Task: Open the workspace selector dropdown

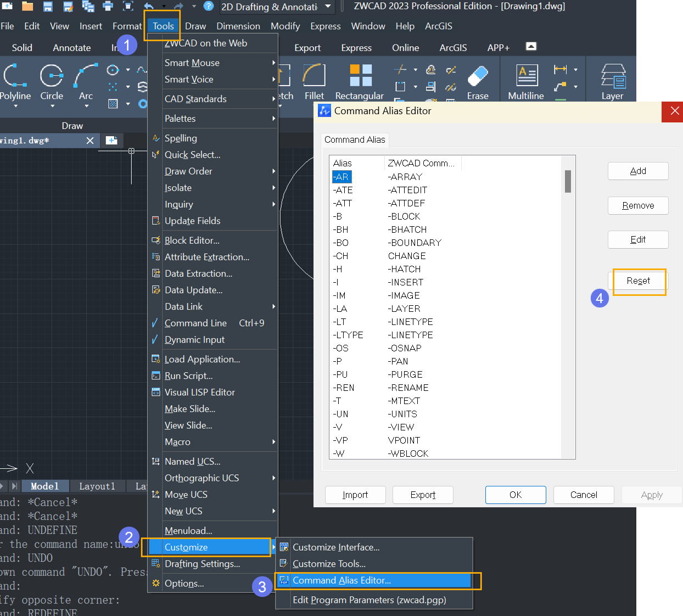Action: click(328, 7)
